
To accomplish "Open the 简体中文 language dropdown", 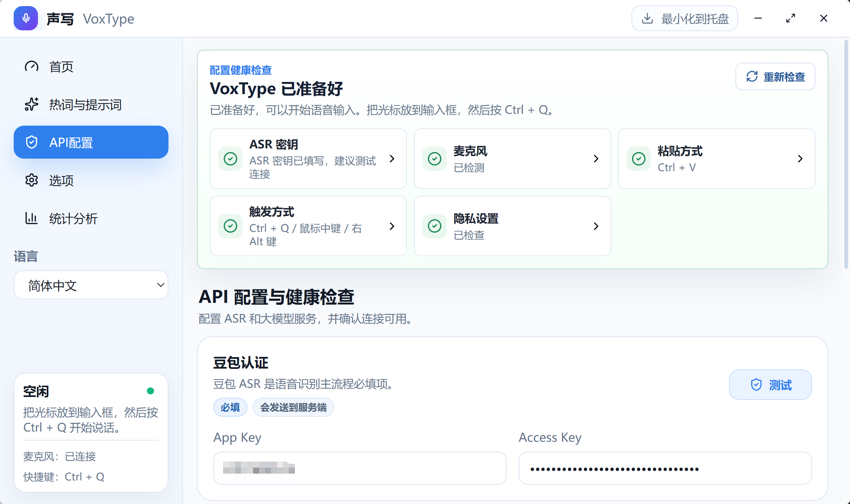I will (x=91, y=285).
